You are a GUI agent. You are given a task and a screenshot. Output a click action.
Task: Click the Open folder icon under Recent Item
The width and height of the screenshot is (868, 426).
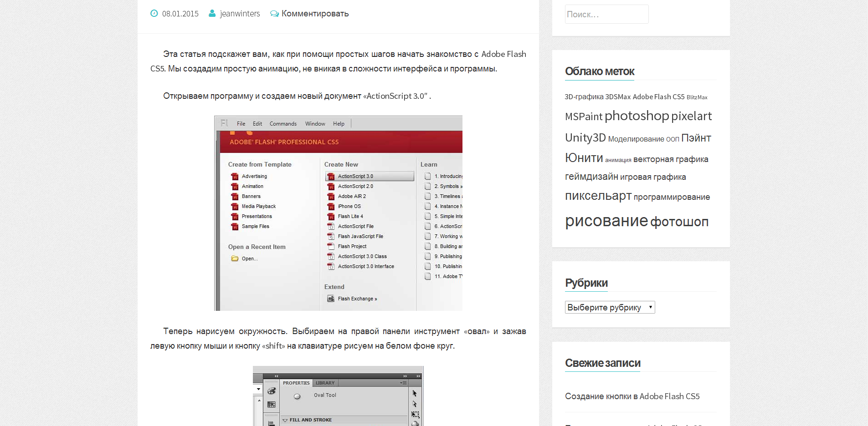235,259
